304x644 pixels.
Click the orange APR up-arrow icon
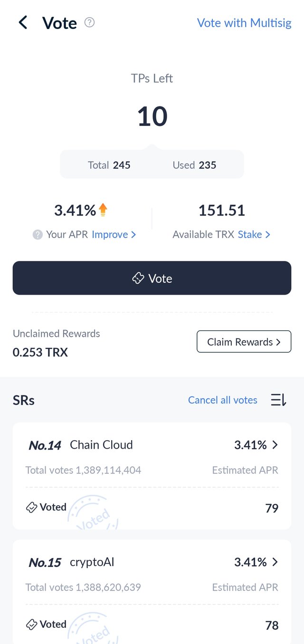103,210
